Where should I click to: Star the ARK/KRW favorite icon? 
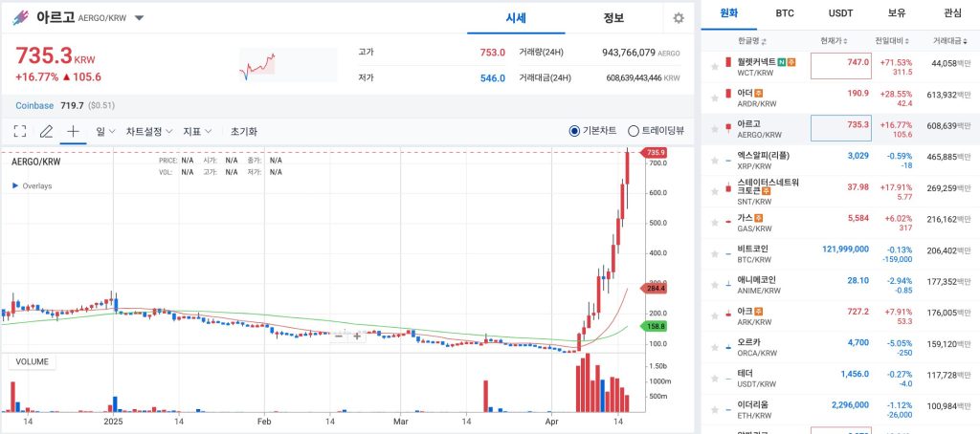714,316
